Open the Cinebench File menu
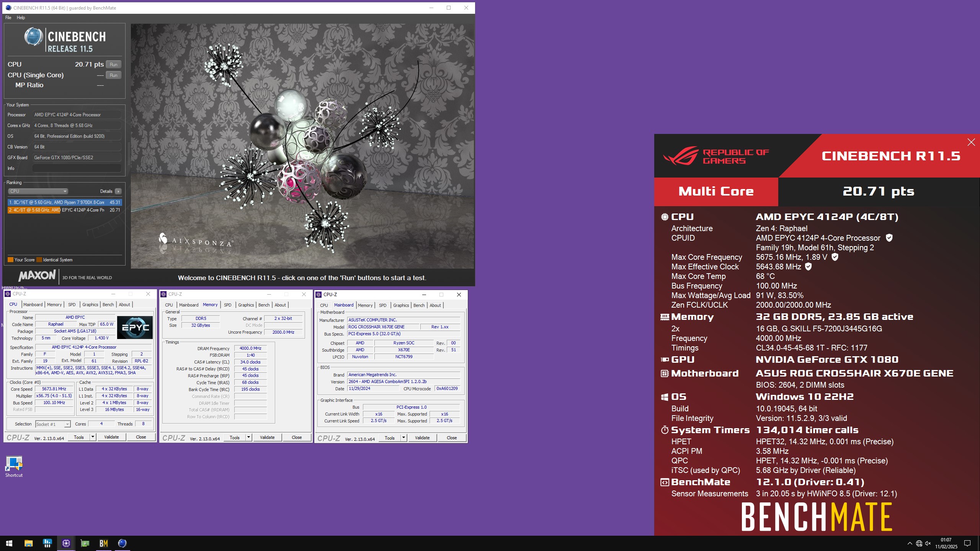 point(8,18)
